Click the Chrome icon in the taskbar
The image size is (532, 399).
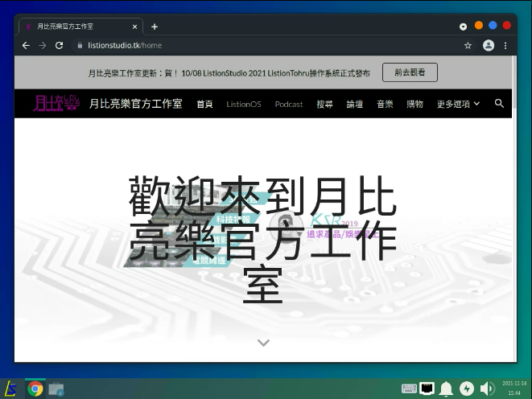pyautogui.click(x=35, y=389)
